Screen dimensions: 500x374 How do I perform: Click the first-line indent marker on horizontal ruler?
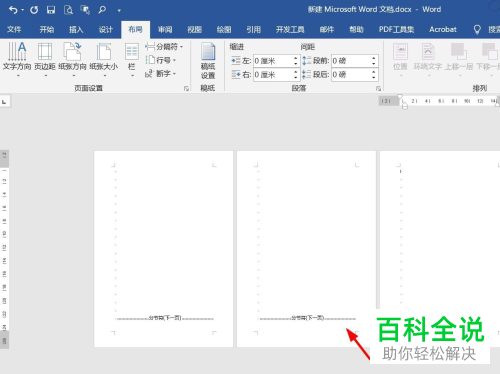(x=401, y=97)
